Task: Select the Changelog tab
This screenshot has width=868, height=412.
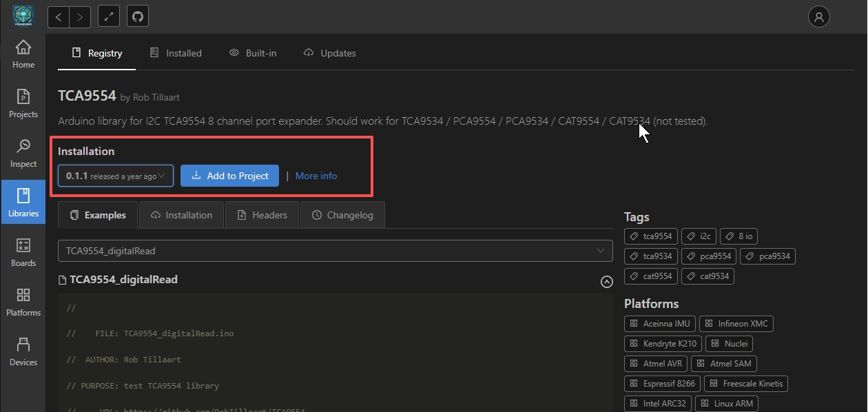Action: 342,215
